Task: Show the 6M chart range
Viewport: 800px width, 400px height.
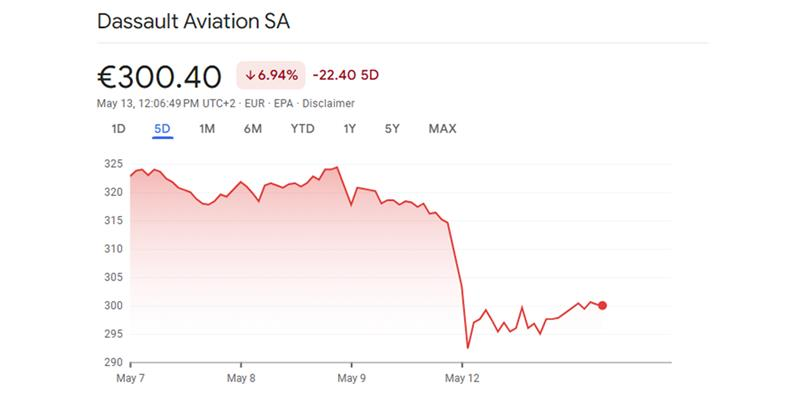Action: click(252, 129)
